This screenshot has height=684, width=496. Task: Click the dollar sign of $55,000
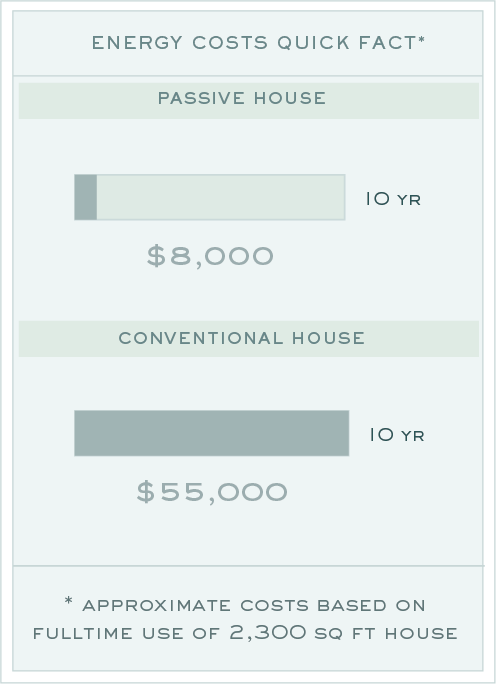click(146, 492)
